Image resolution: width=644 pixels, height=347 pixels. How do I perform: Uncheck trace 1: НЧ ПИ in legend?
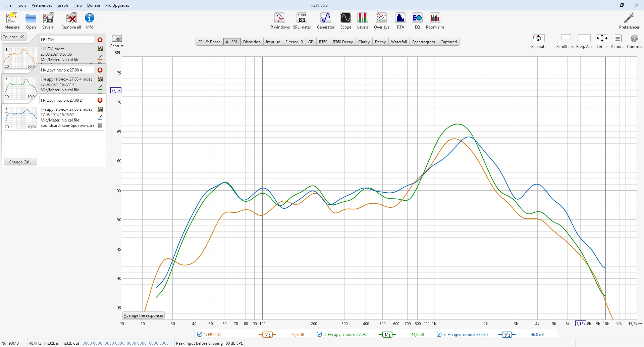[200, 334]
